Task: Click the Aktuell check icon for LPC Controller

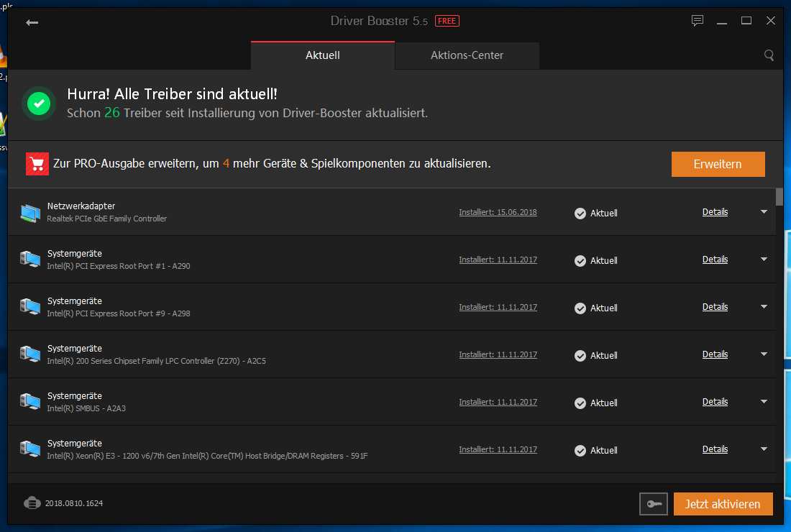Action: (x=580, y=356)
